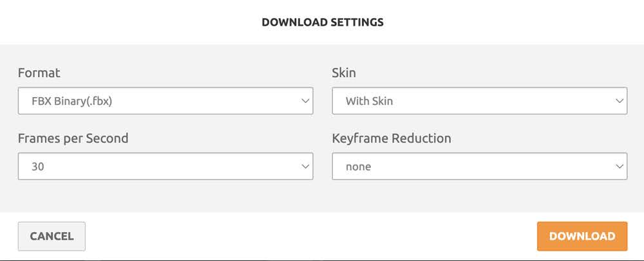
Task: Click the Frames per Second label
Action: (x=73, y=138)
